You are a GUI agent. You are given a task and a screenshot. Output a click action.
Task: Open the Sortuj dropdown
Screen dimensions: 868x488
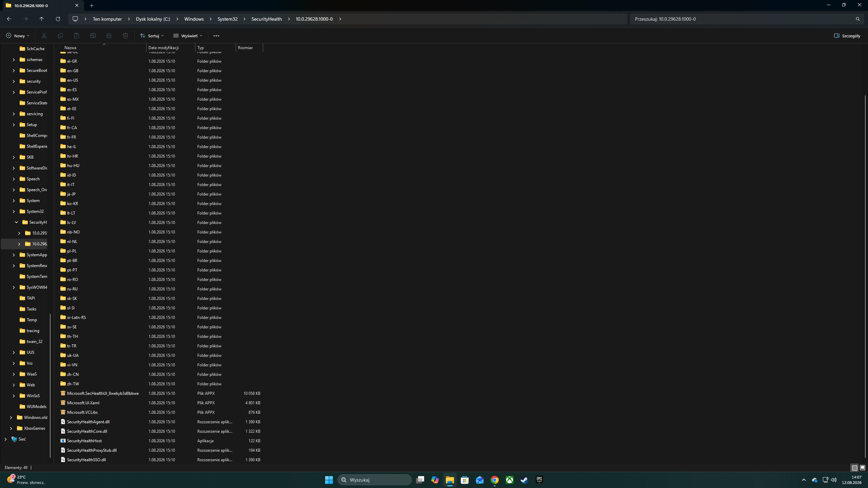[152, 36]
